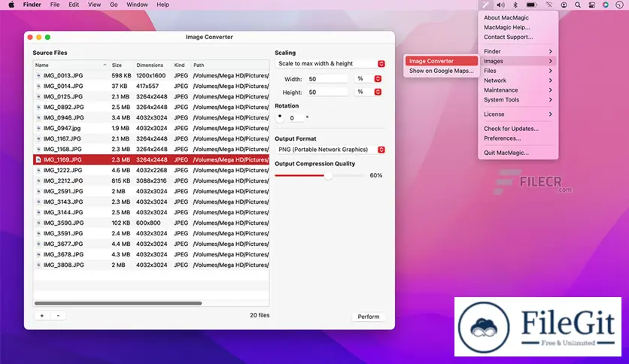The height and width of the screenshot is (364, 629).
Task: Sort the file list by Name column
Action: point(71,65)
